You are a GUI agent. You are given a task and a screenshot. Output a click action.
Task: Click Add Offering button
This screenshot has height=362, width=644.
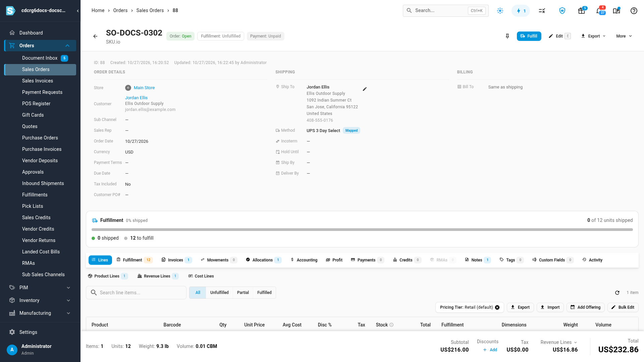point(585,307)
